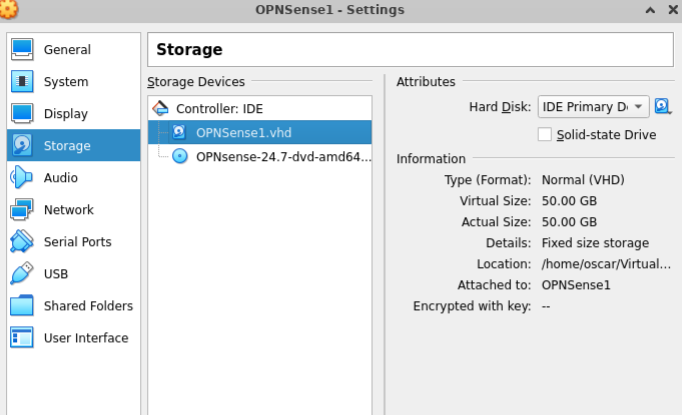682x415 pixels.
Task: Open the Storage settings page
Action: pyautogui.click(x=67, y=146)
